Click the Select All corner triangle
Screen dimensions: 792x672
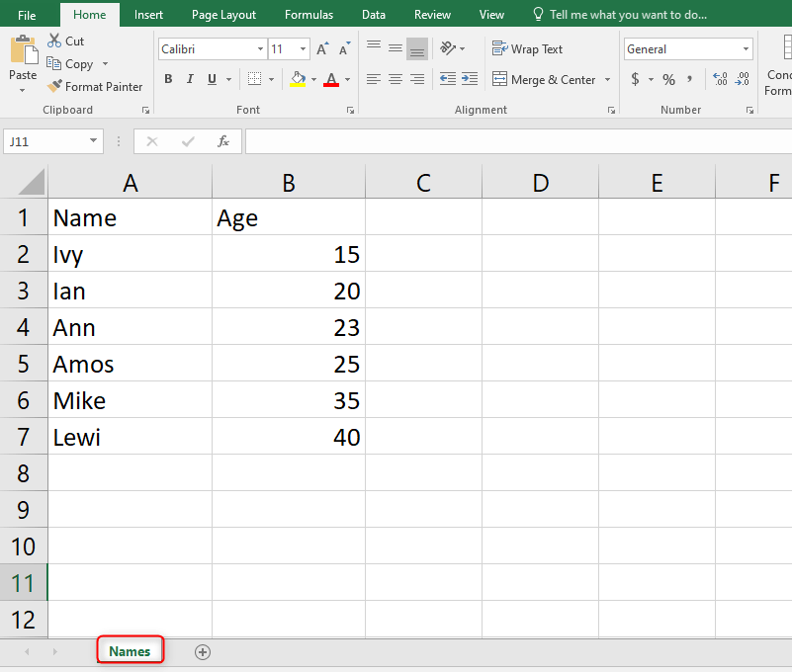click(x=32, y=182)
